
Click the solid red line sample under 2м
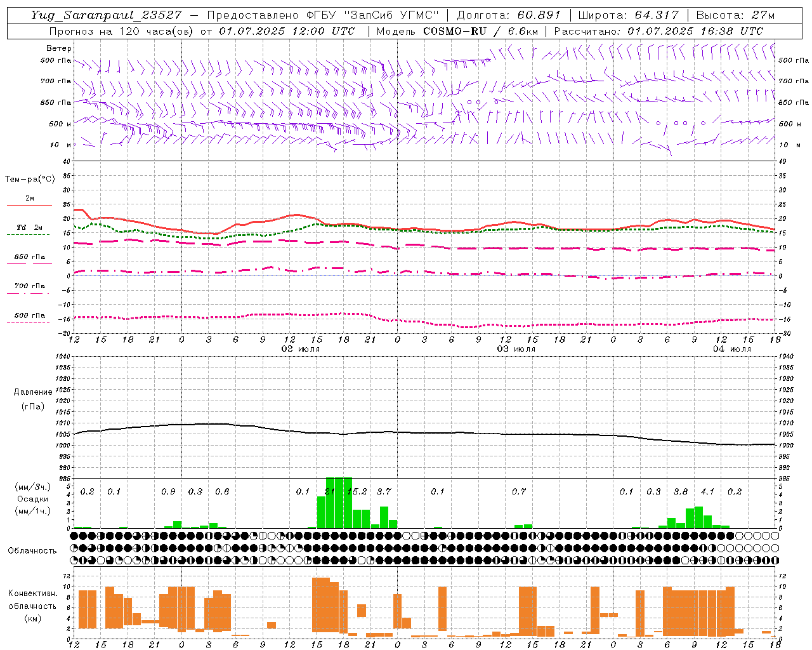[30, 205]
